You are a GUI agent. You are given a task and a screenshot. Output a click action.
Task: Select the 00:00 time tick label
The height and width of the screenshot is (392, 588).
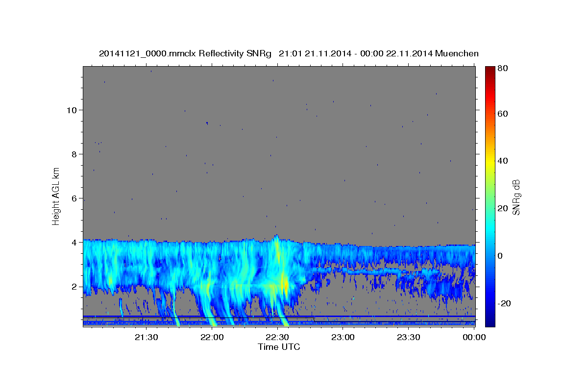click(474, 337)
